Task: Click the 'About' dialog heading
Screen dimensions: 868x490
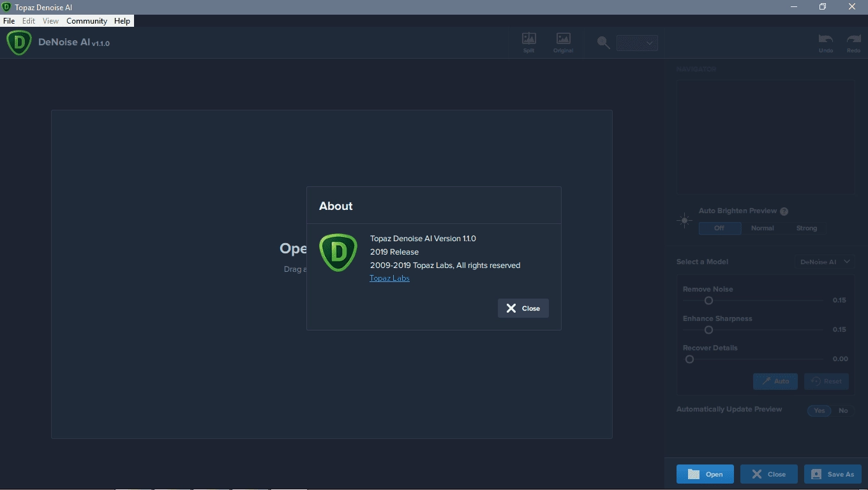Action: (x=336, y=206)
